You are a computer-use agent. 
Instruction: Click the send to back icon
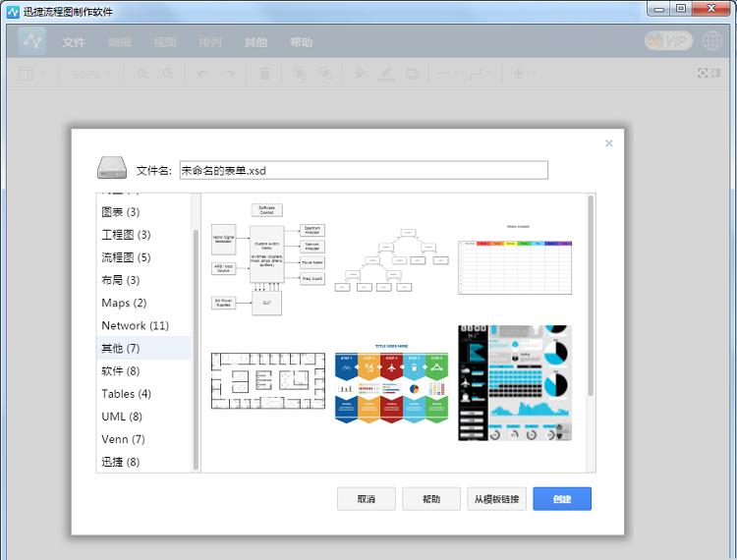[325, 74]
